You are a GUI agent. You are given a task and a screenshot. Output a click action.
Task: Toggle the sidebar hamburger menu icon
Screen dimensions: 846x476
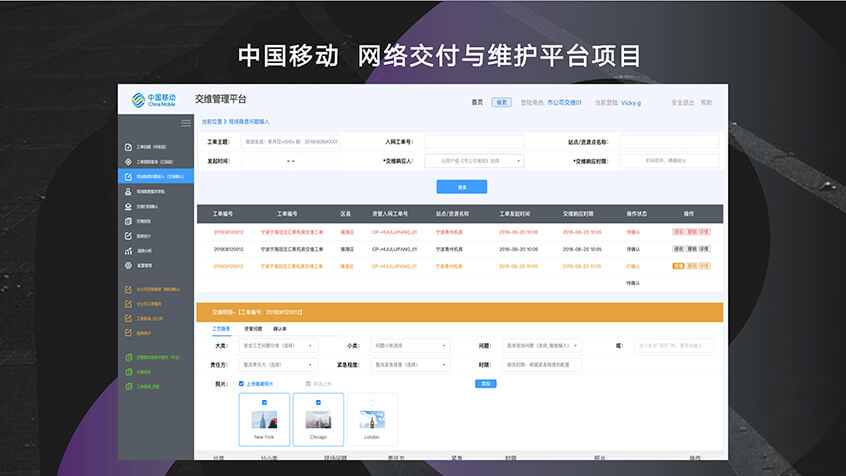[185, 123]
